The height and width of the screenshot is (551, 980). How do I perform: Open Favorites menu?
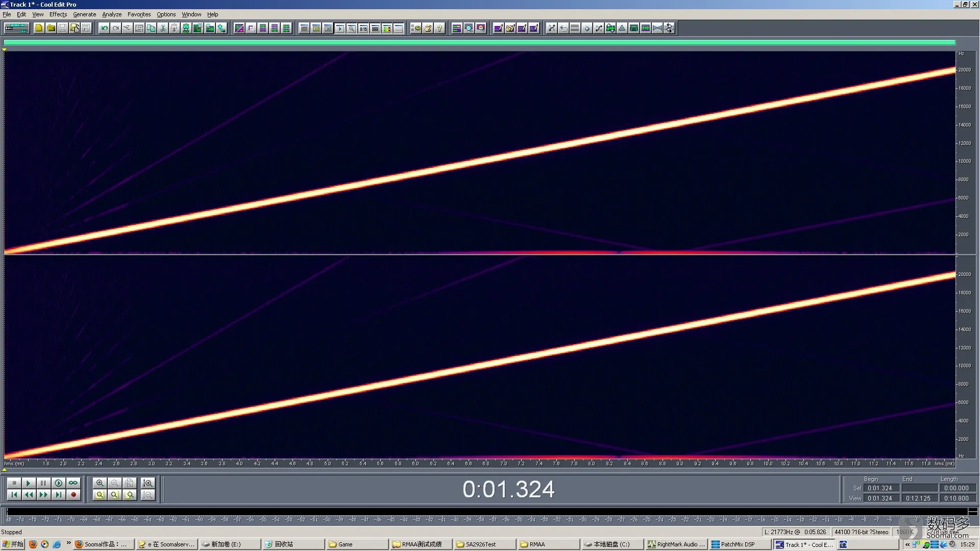click(139, 14)
